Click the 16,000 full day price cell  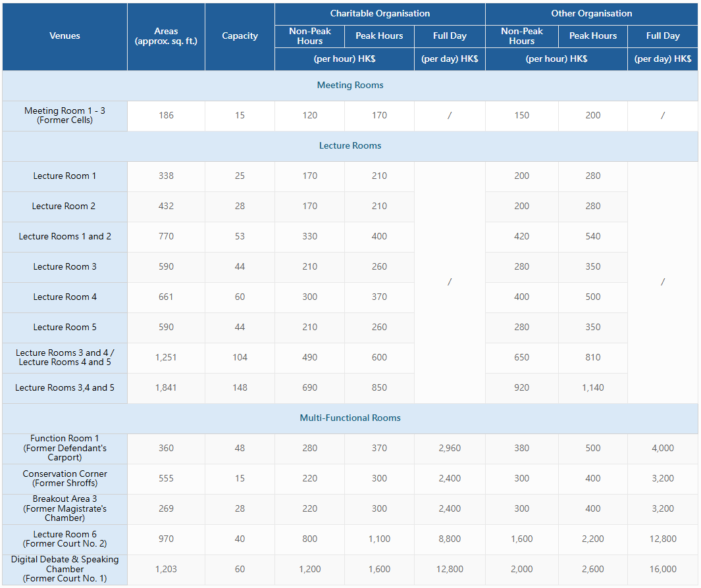[663, 569]
